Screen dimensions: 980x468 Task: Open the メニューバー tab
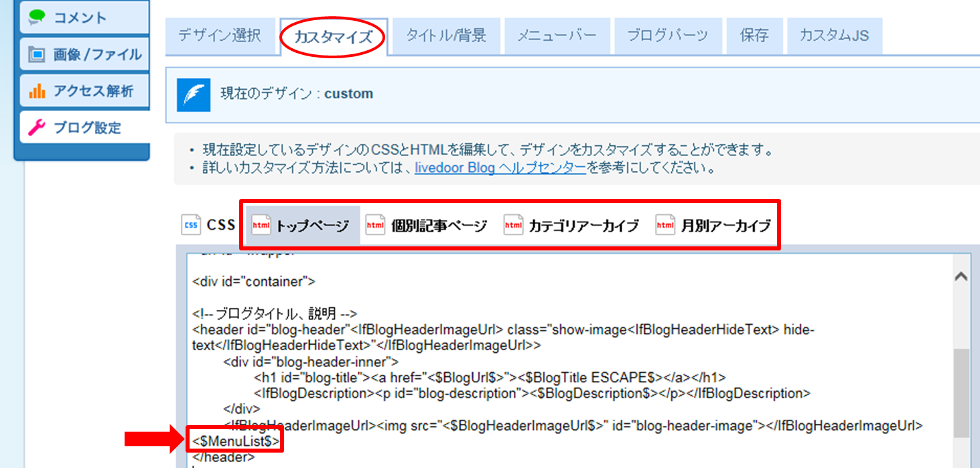pyautogui.click(x=557, y=36)
